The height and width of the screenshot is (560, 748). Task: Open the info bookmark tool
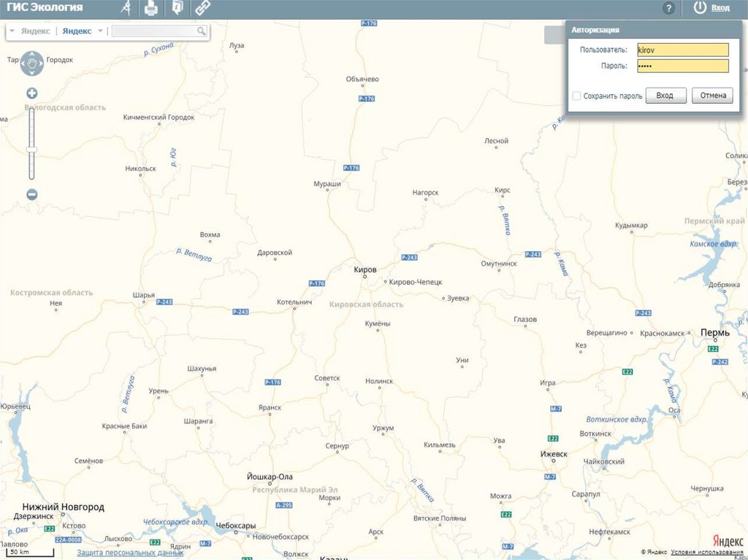click(176, 8)
